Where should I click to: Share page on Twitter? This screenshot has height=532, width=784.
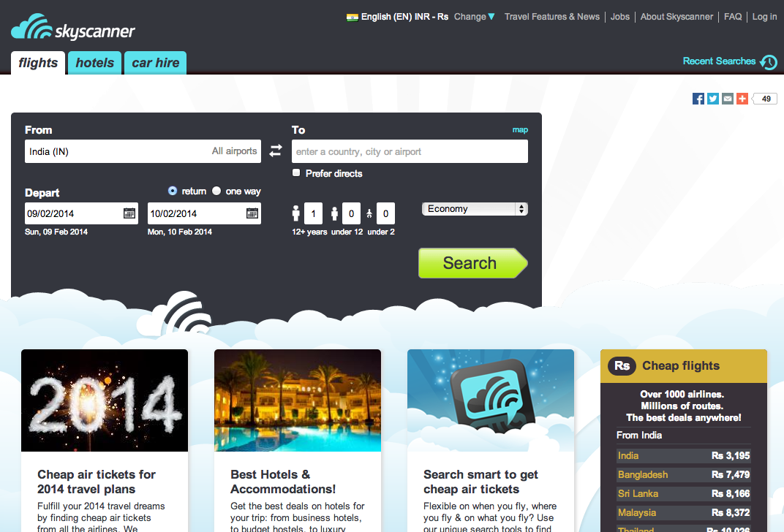[x=713, y=99]
